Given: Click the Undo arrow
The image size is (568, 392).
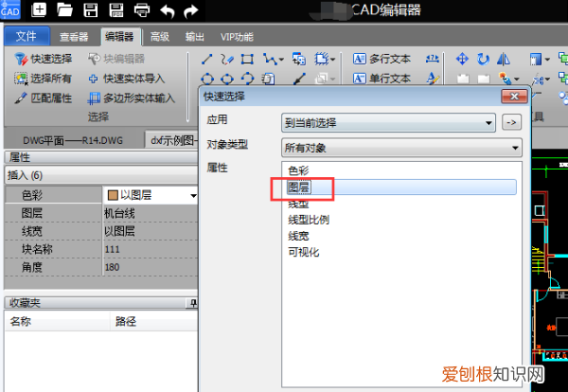Looking at the screenshot, I should coord(167,10).
